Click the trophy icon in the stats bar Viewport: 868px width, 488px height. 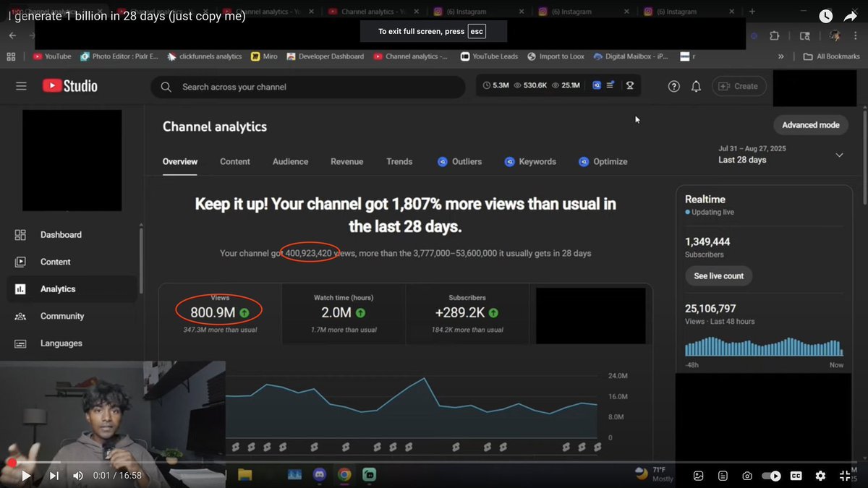pyautogui.click(x=630, y=85)
